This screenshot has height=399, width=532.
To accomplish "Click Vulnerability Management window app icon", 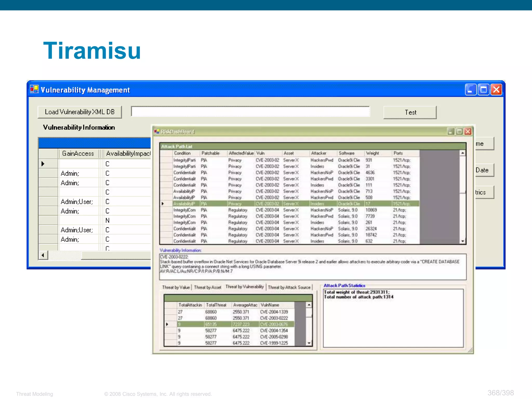I will coord(34,90).
